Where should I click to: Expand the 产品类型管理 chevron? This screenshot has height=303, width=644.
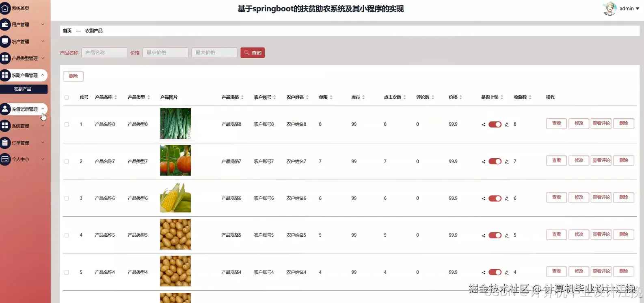point(43,58)
